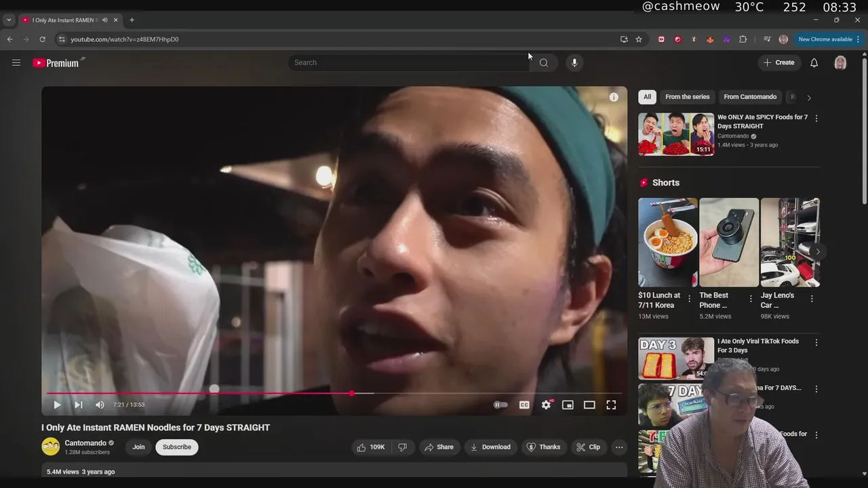
Task: Seek using the video progress bar
Action: coord(334,393)
